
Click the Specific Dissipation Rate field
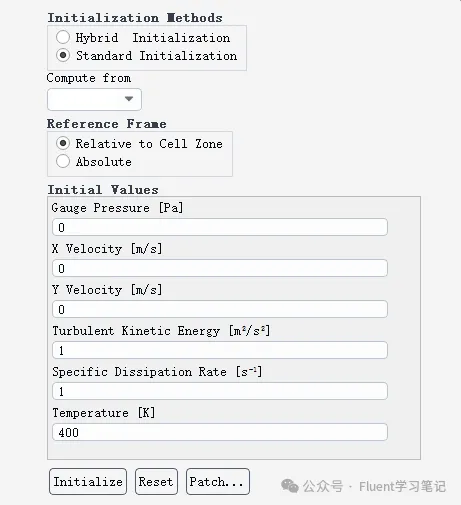220,391
